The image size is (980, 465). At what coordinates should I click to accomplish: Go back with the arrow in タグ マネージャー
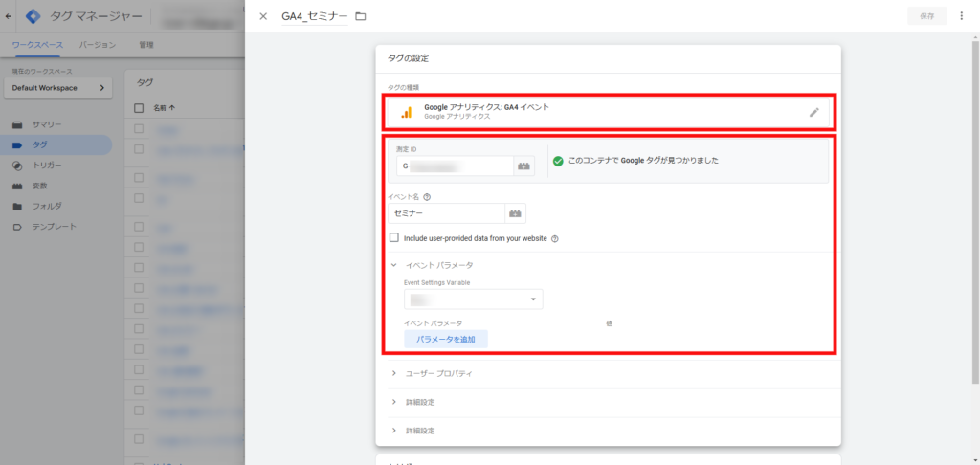coord(8,17)
